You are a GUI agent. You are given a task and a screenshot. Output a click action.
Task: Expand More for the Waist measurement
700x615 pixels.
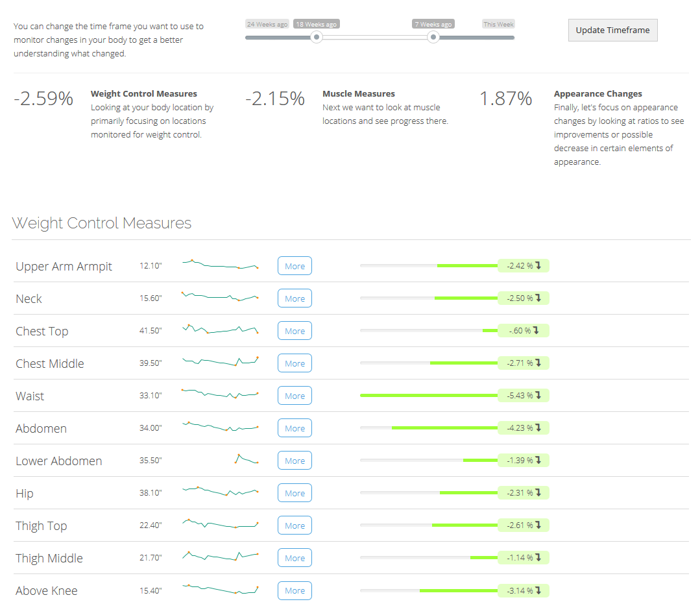[295, 396]
